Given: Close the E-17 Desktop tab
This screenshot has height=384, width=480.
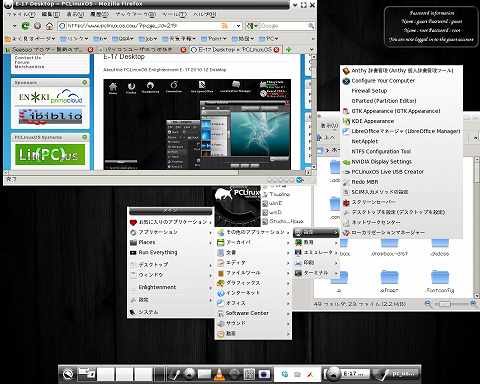Looking at the screenshot, I should click(276, 50).
